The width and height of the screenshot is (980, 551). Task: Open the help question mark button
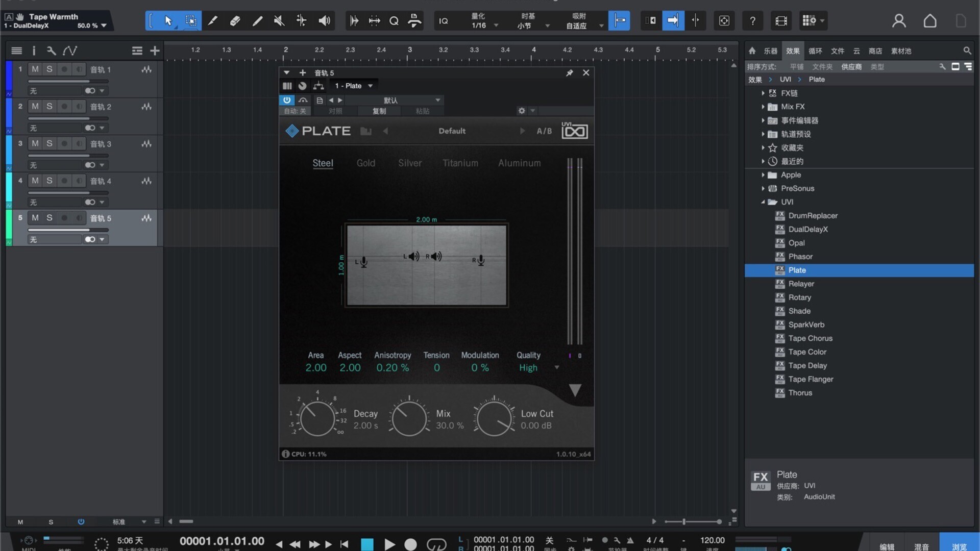click(x=752, y=21)
